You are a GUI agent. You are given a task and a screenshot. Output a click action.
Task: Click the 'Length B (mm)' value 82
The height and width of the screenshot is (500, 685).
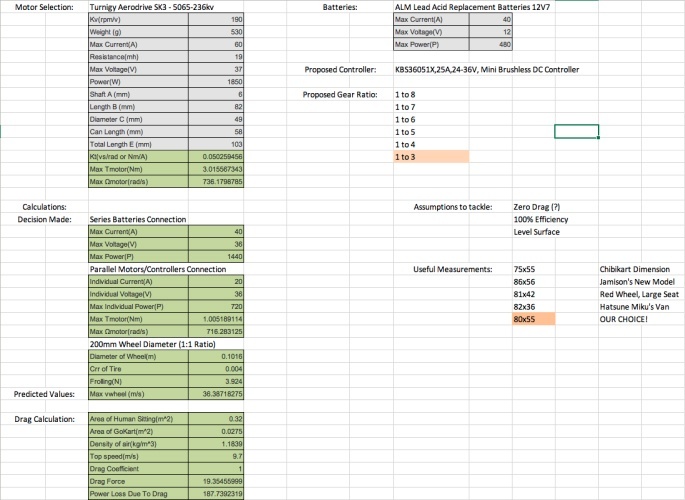[216, 107]
